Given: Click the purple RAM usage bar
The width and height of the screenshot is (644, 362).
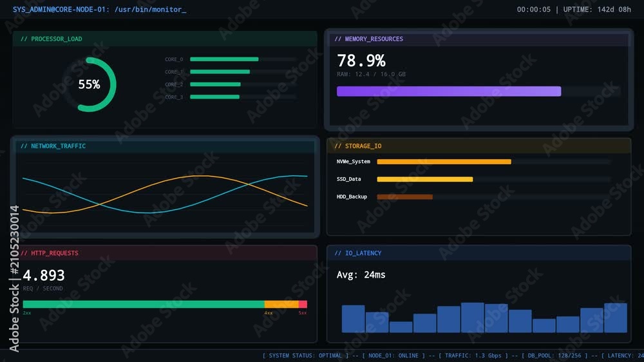Looking at the screenshot, I should coord(449,91).
